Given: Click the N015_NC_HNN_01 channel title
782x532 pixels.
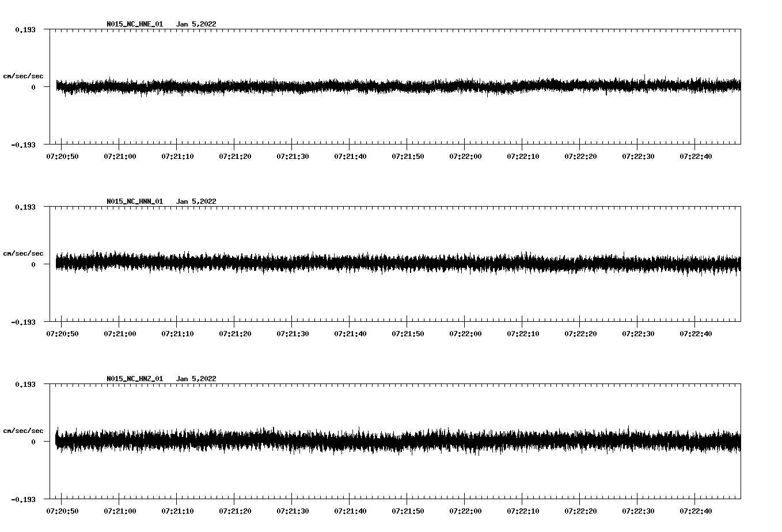Looking at the screenshot, I should pyautogui.click(x=135, y=202).
